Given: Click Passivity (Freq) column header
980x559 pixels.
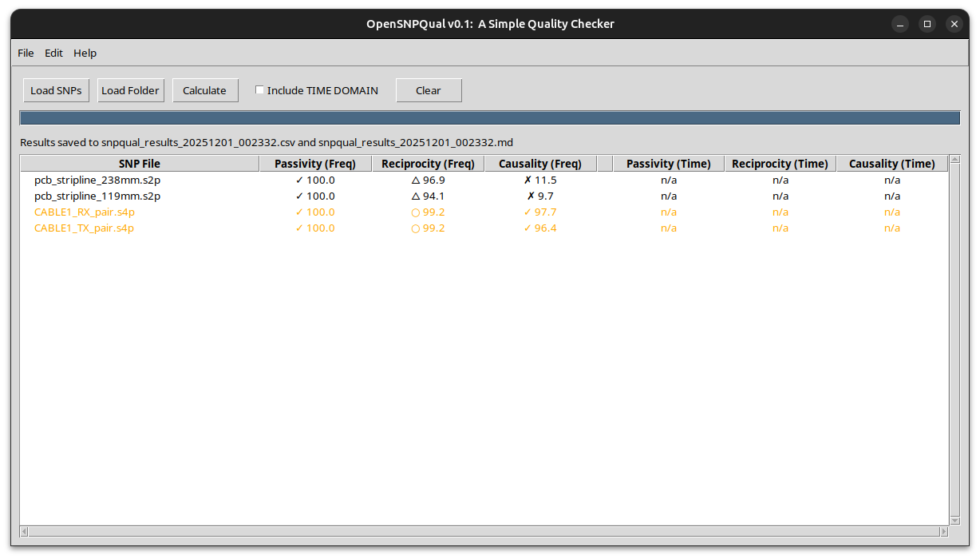Looking at the screenshot, I should point(315,164).
